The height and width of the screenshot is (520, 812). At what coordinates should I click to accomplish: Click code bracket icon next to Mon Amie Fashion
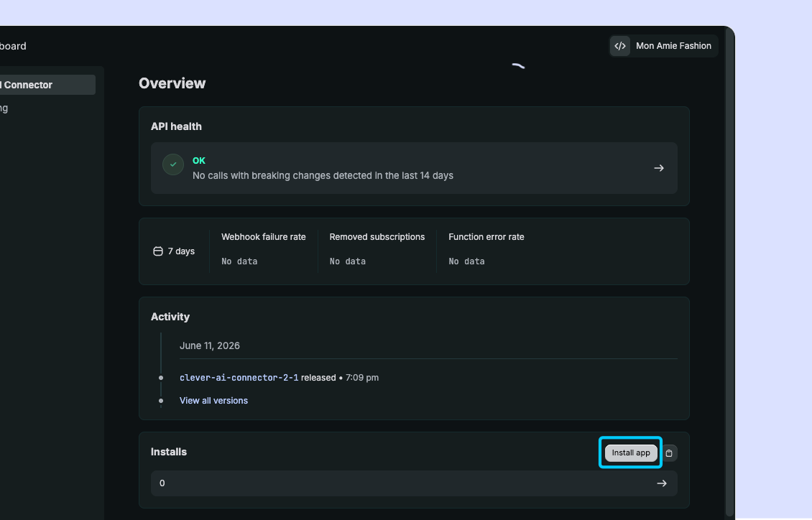(620, 46)
